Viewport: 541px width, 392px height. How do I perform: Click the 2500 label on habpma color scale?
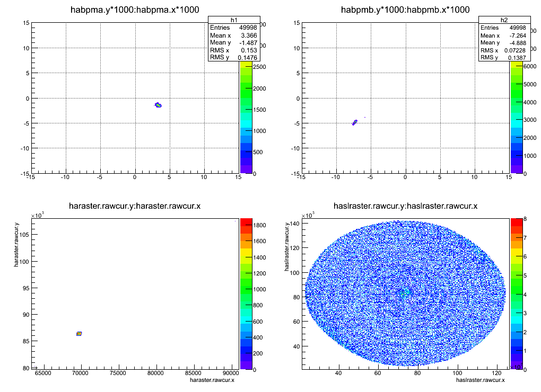(x=259, y=67)
